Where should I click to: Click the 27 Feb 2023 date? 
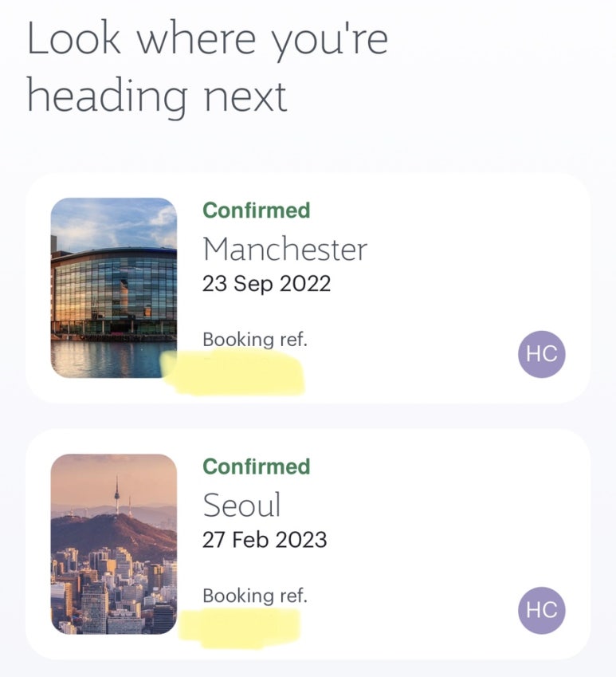(265, 540)
